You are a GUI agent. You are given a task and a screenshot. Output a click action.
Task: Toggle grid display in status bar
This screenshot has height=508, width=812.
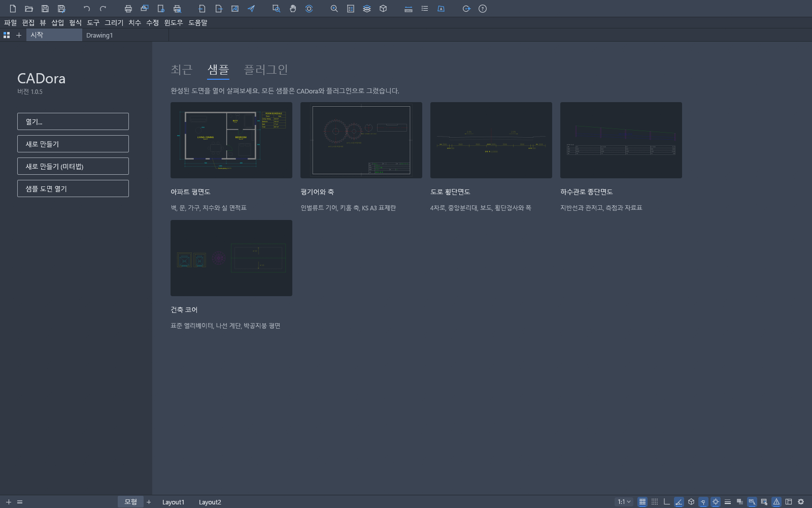pos(642,502)
